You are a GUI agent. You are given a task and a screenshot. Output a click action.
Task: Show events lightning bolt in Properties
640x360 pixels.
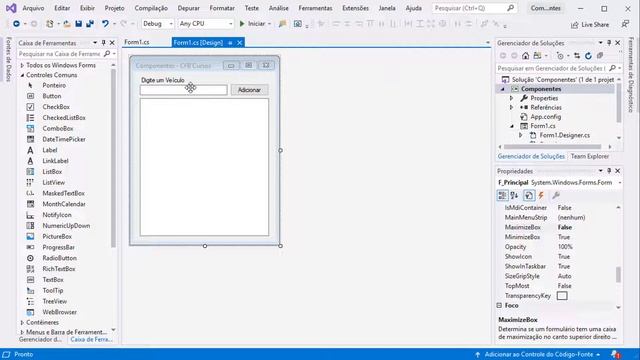click(541, 196)
